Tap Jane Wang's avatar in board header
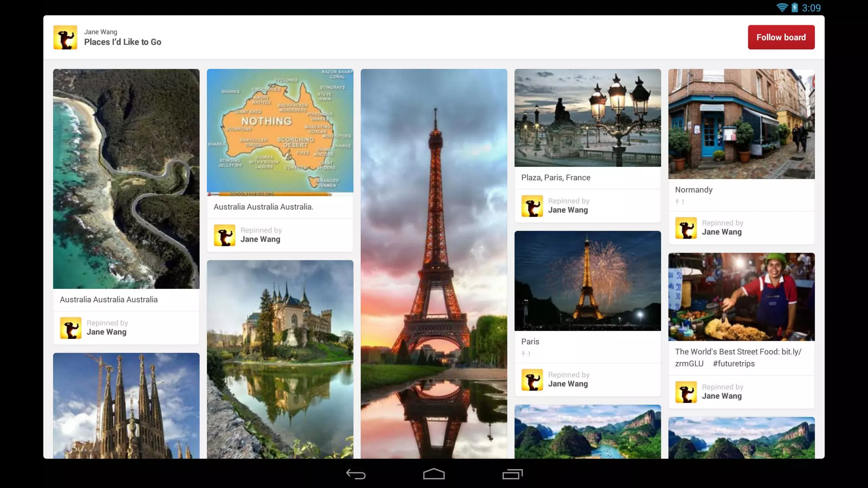 [65, 37]
